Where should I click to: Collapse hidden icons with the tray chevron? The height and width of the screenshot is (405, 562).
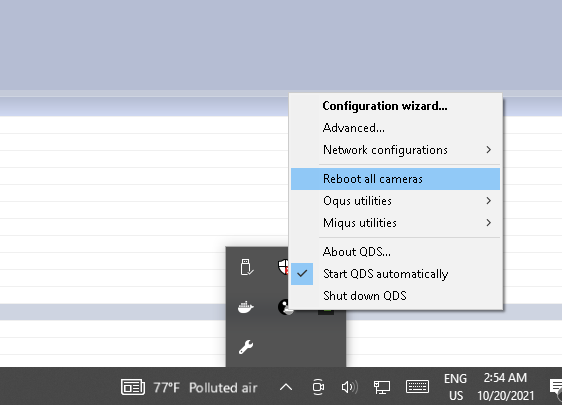coord(286,387)
